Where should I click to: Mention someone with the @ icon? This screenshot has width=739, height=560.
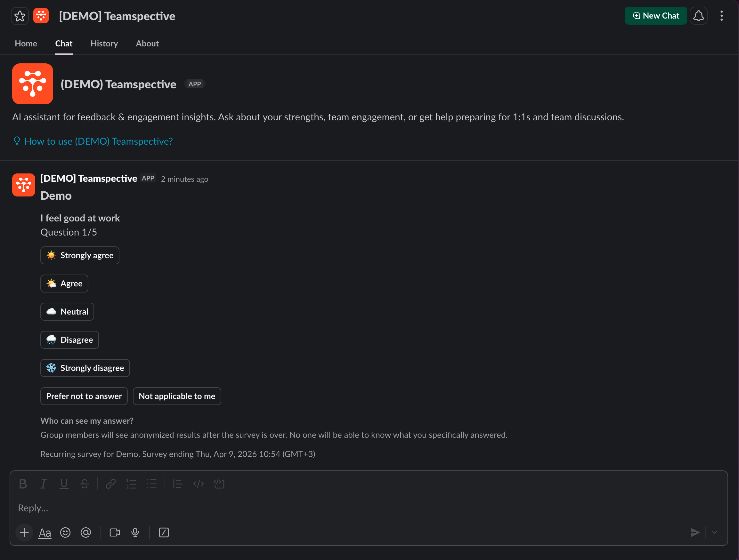[86, 532]
